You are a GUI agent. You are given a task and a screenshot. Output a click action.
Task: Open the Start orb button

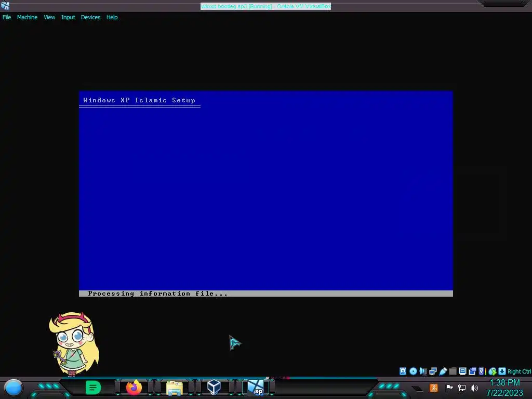[14, 388]
